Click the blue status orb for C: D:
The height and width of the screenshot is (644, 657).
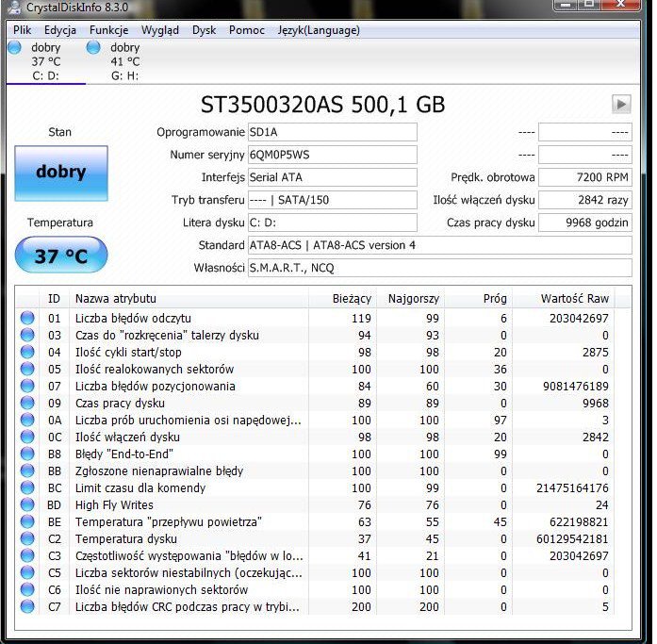click(x=15, y=47)
